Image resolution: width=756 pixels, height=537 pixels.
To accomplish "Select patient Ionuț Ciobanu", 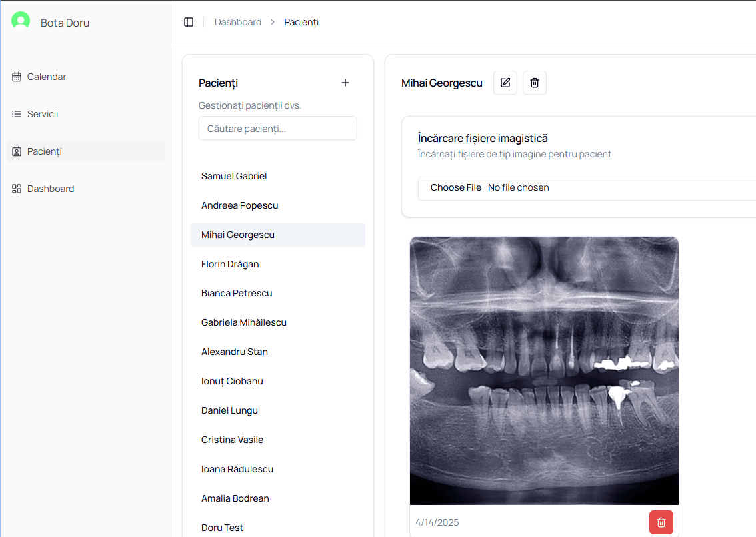I will (x=278, y=381).
